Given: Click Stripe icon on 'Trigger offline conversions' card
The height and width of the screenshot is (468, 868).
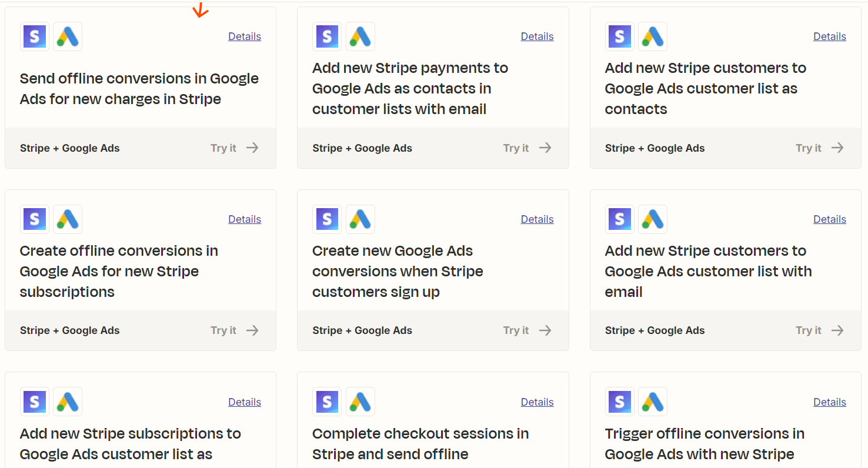Looking at the screenshot, I should tap(620, 402).
